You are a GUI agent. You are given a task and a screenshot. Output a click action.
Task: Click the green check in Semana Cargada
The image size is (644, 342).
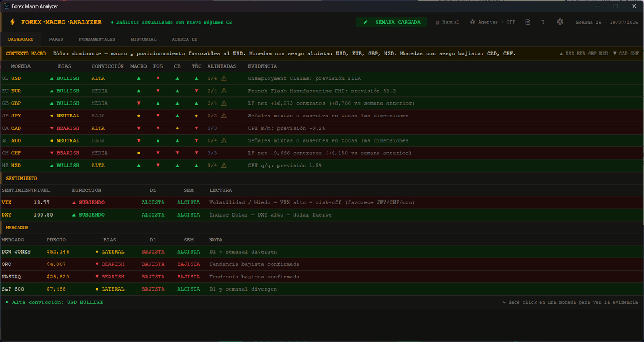coord(365,22)
